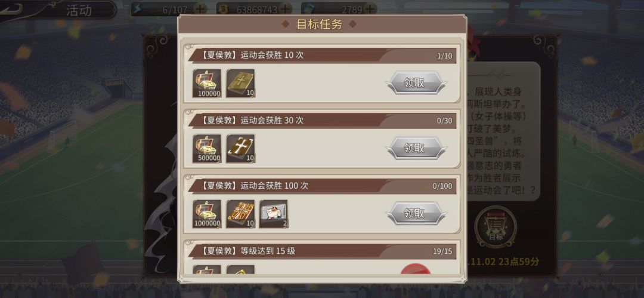Image resolution: width=644 pixels, height=298 pixels.
Task: Open the 活动 header label
Action: point(79,10)
